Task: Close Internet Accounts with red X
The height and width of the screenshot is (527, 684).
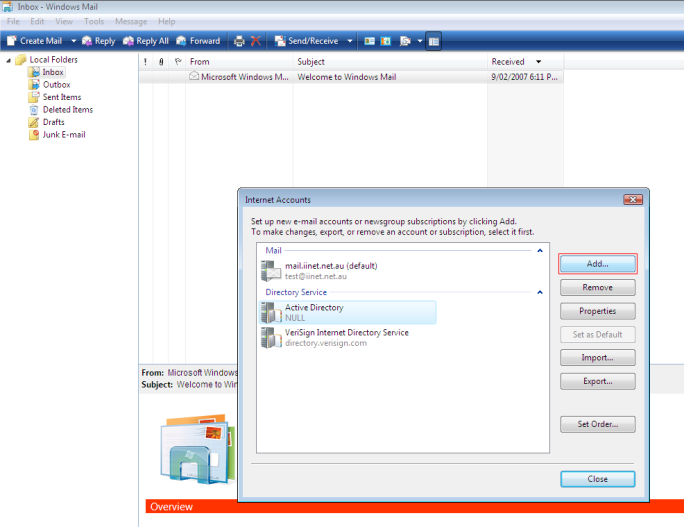Action: click(x=633, y=199)
